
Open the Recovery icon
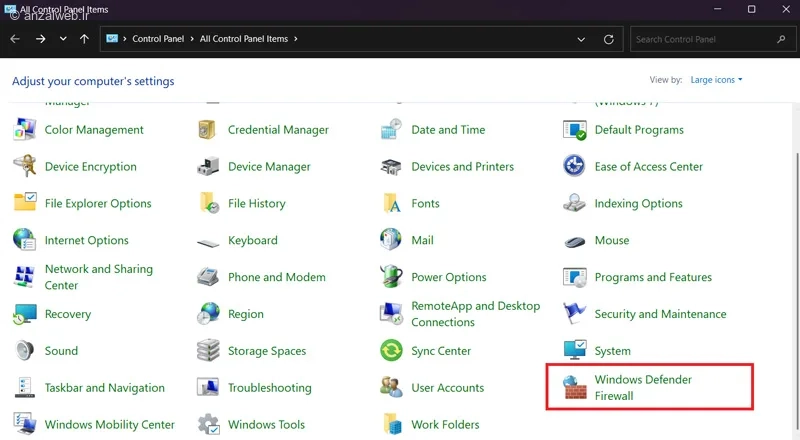[x=24, y=313]
